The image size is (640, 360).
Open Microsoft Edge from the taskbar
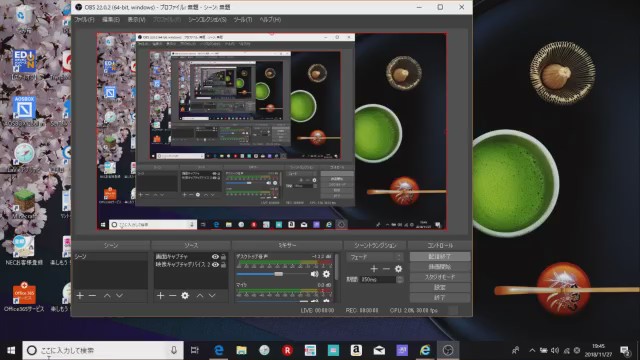pos(219,350)
